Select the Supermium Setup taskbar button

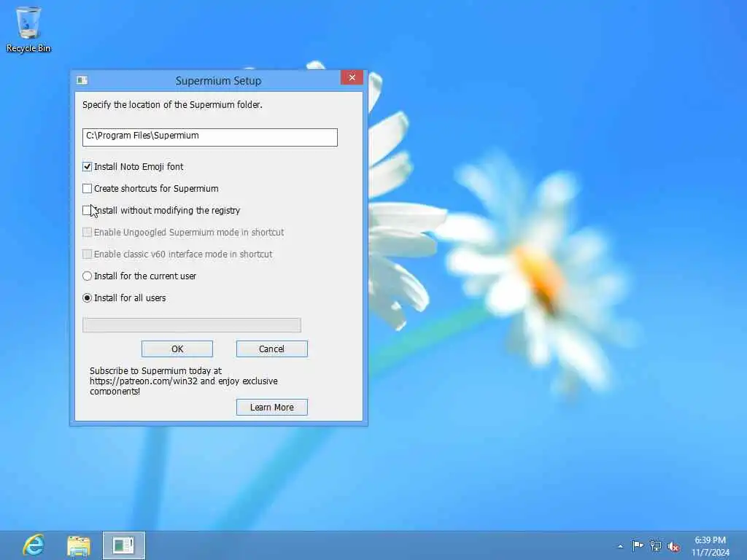(x=124, y=545)
